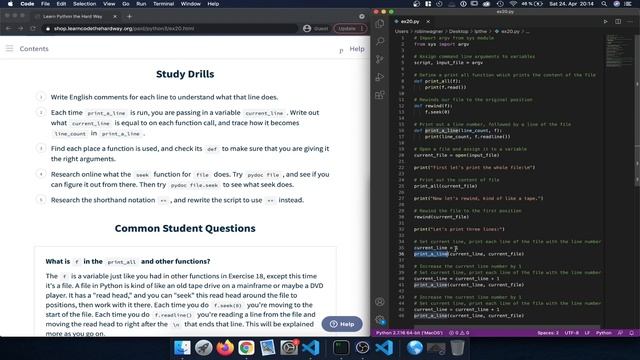Open the Explorer view in VS Code

(380, 24)
